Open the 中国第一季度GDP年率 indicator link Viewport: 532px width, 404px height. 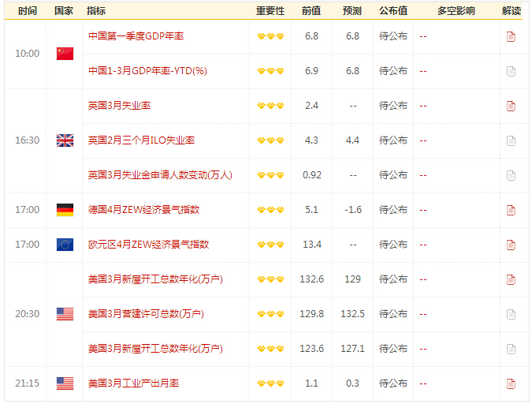136,36
